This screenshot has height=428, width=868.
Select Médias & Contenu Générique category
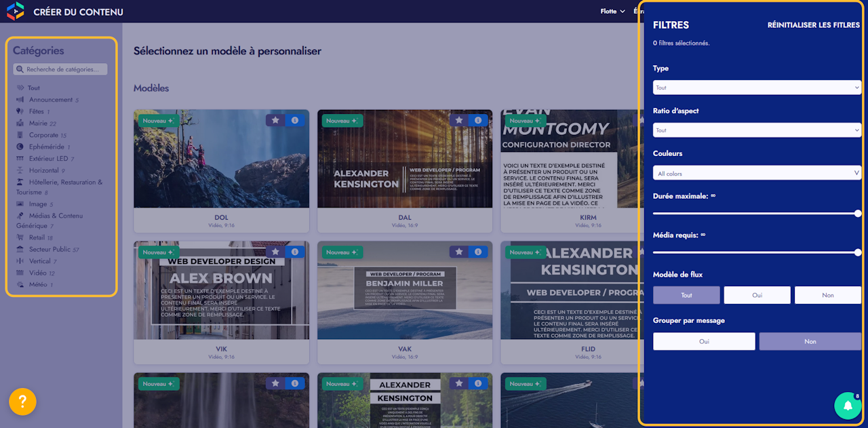(x=51, y=220)
